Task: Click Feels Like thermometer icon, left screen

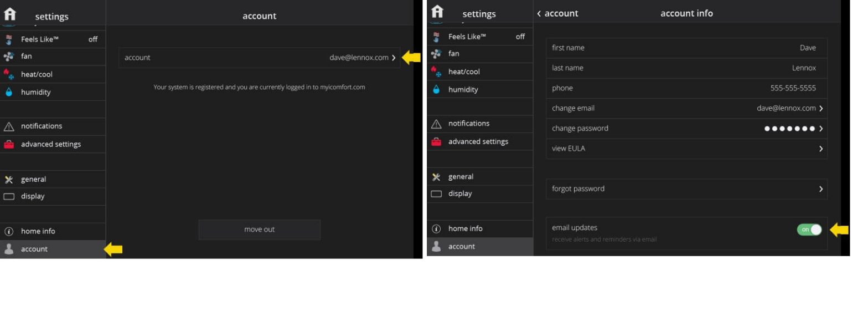Action: click(8, 39)
